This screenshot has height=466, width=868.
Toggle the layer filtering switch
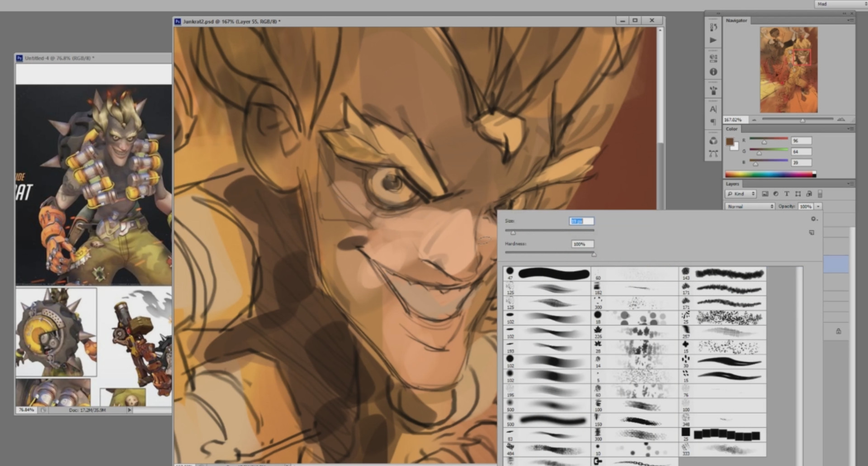point(820,194)
